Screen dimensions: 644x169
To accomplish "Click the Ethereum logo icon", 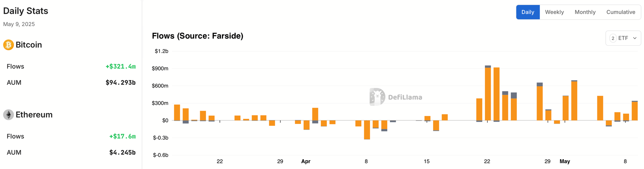I will coord(8,115).
